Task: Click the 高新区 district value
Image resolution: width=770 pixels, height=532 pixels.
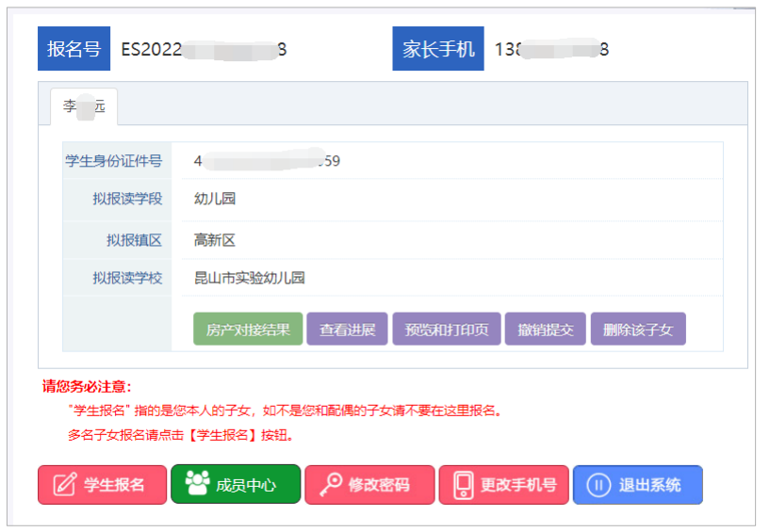Action: [214, 240]
